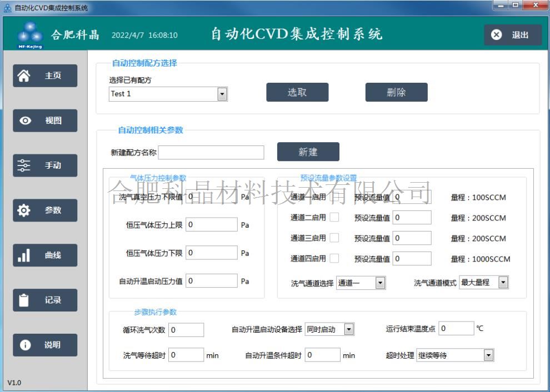This screenshot has height=392, width=550.
Task: Toggle the 通道三启用 checkbox
Action: point(334,238)
